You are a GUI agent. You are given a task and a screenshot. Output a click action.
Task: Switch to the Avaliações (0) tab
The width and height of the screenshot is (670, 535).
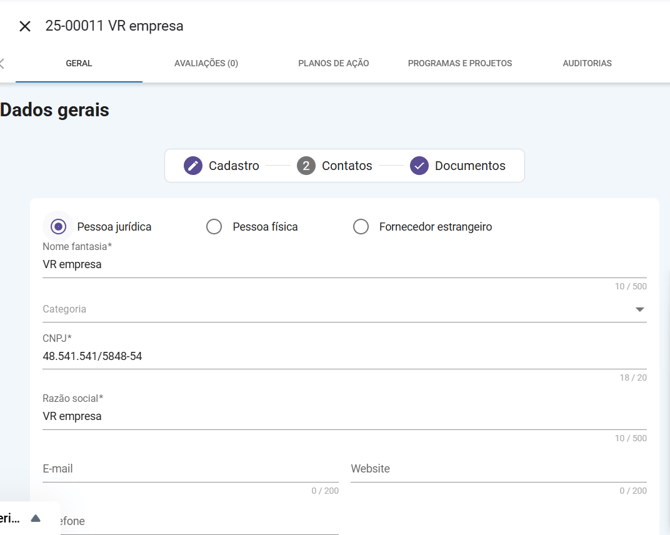206,63
